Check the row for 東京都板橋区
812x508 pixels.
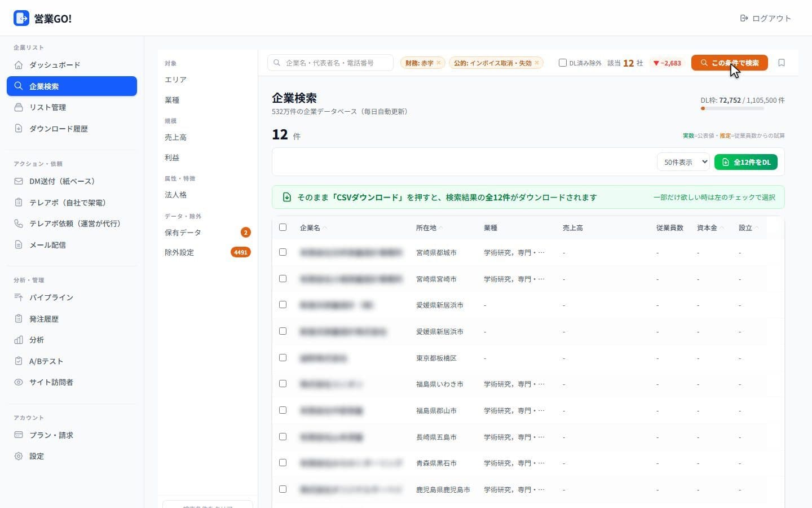pos(283,358)
